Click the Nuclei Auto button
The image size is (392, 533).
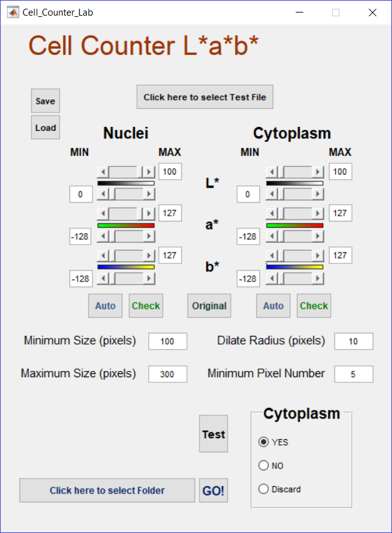pos(105,306)
